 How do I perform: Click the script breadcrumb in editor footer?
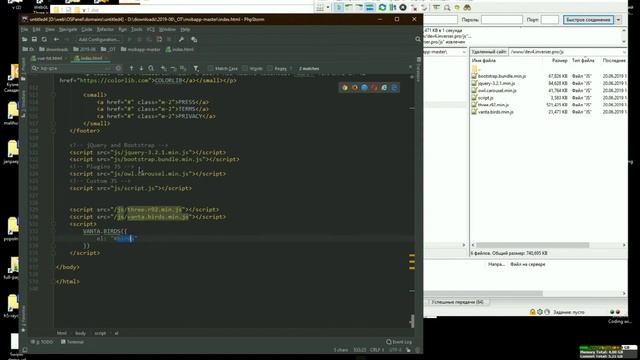(100, 333)
